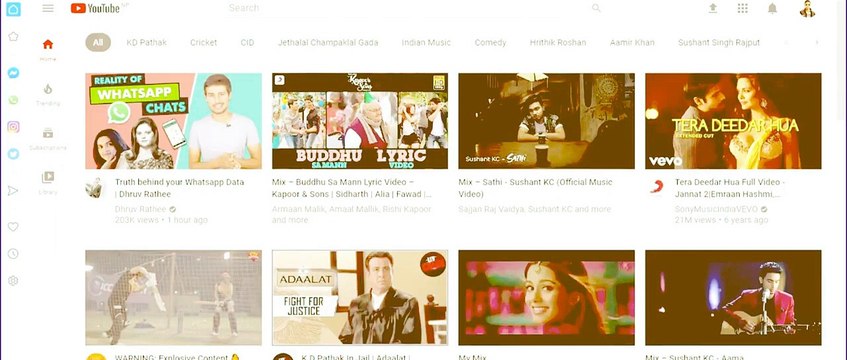Open the heart favorites icon in sidebar
This screenshot has width=847, height=360.
[x=13, y=226]
